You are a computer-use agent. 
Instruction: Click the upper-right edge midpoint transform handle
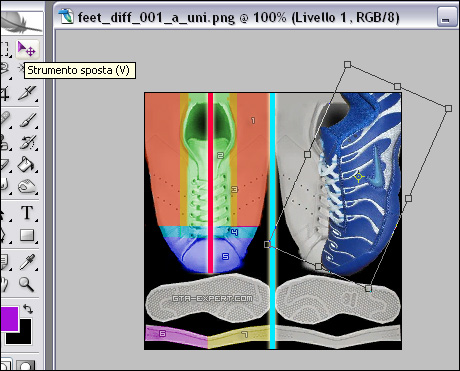click(x=397, y=86)
